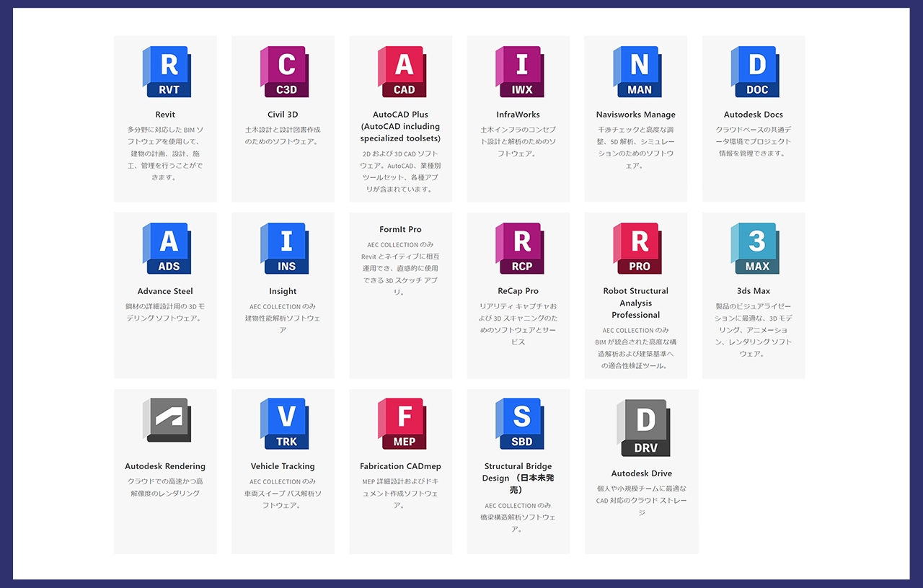Click the Navisworks Manage MAN icon

pos(636,72)
